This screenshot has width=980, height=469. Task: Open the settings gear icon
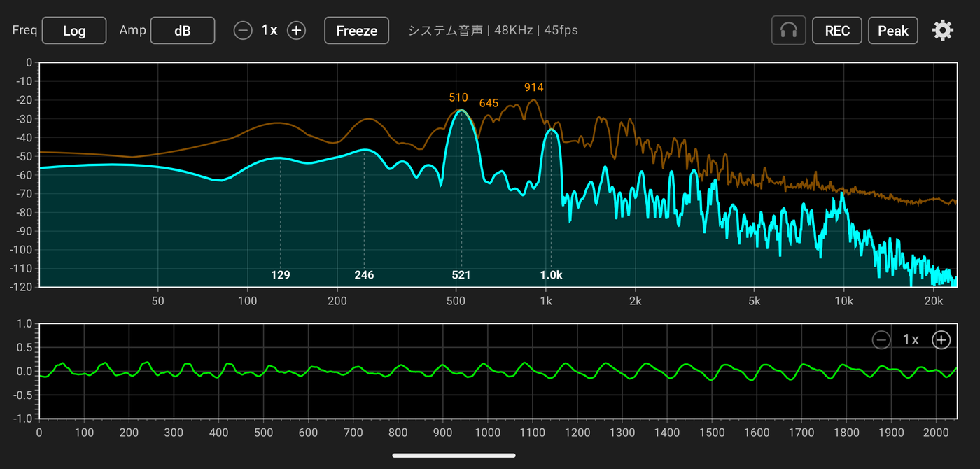943,30
